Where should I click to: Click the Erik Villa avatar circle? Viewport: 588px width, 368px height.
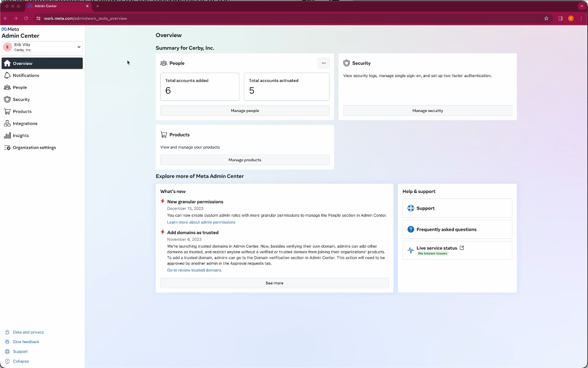pos(8,47)
